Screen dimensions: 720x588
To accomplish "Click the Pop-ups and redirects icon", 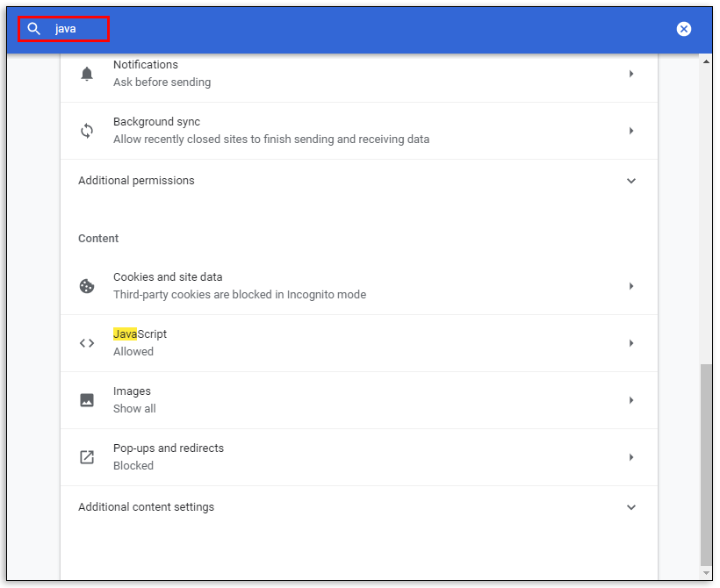I will (87, 457).
